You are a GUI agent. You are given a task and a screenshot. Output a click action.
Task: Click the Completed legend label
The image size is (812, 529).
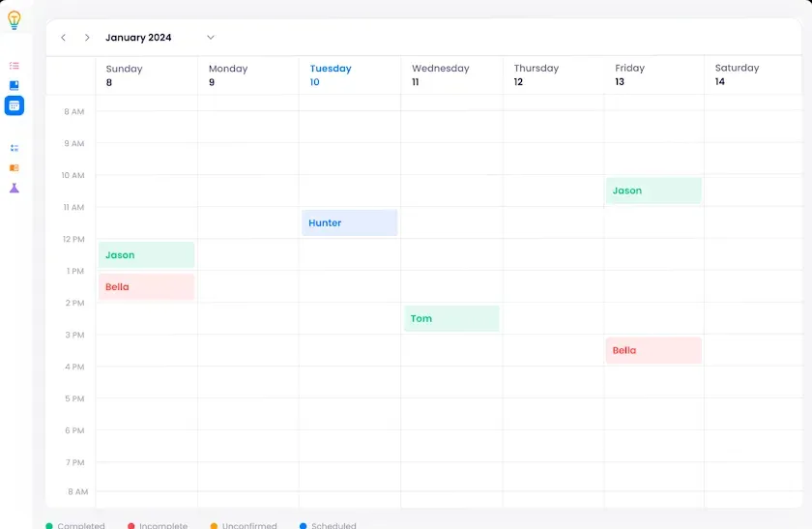81,525
